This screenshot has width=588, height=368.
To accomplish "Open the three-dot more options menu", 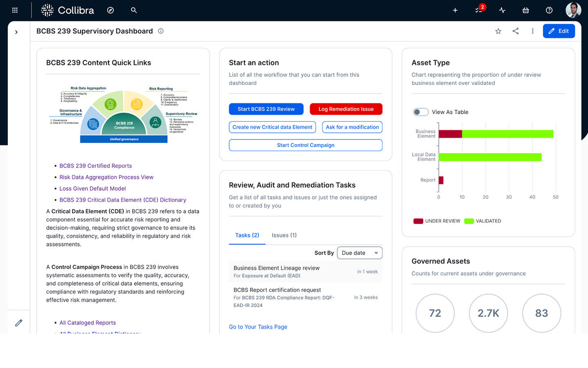I will [532, 31].
